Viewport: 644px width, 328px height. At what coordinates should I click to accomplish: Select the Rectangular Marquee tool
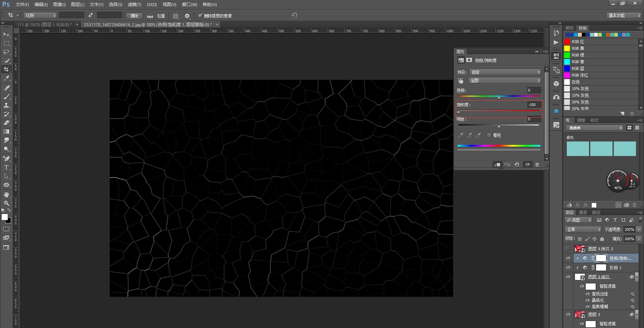tap(6, 43)
